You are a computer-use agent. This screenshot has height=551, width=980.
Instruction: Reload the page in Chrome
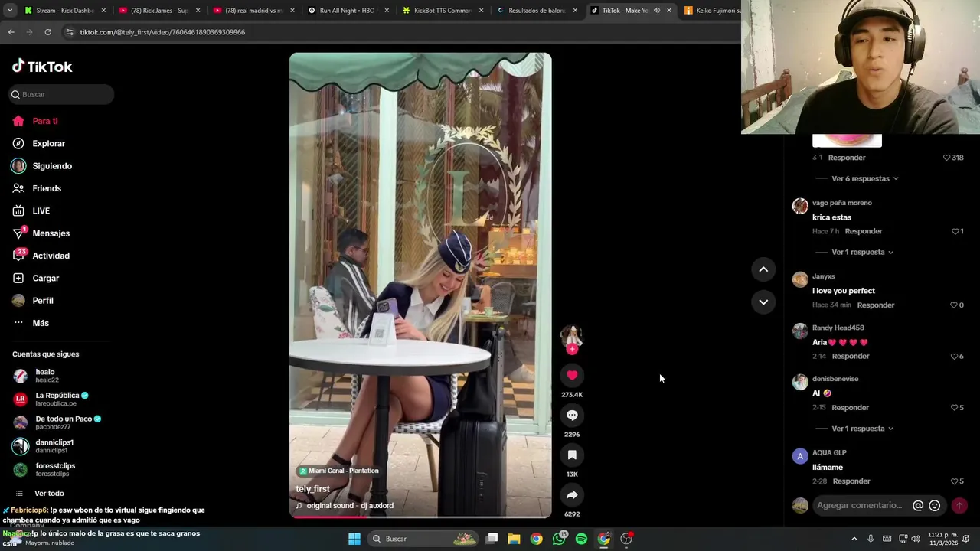pos(47,32)
